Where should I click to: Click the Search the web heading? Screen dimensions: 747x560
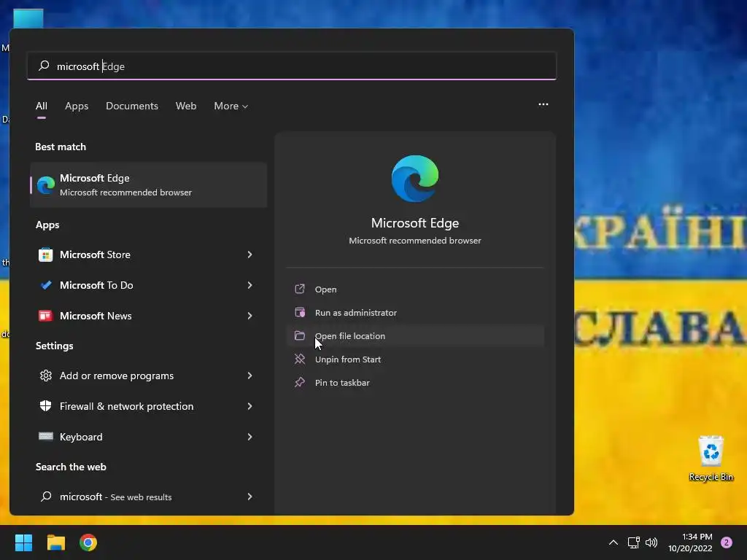[71, 467]
